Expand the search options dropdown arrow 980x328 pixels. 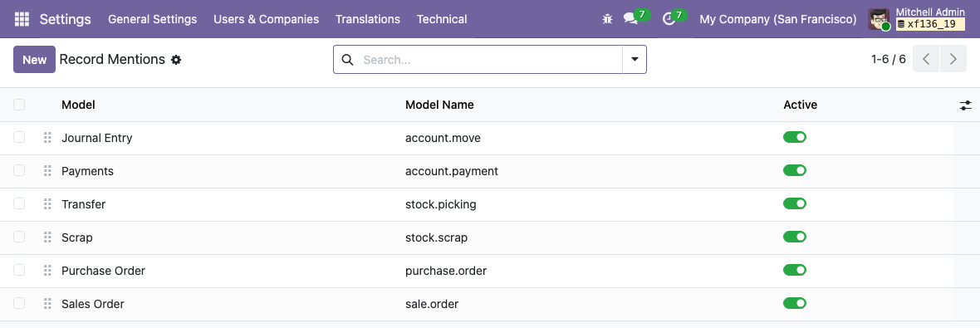[635, 59]
